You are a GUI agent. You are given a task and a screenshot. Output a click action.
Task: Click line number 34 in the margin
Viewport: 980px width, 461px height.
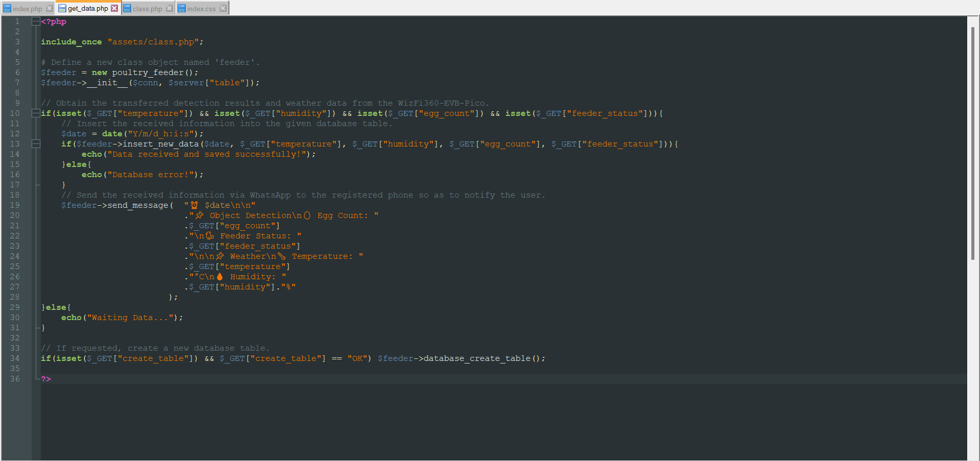tap(15, 358)
